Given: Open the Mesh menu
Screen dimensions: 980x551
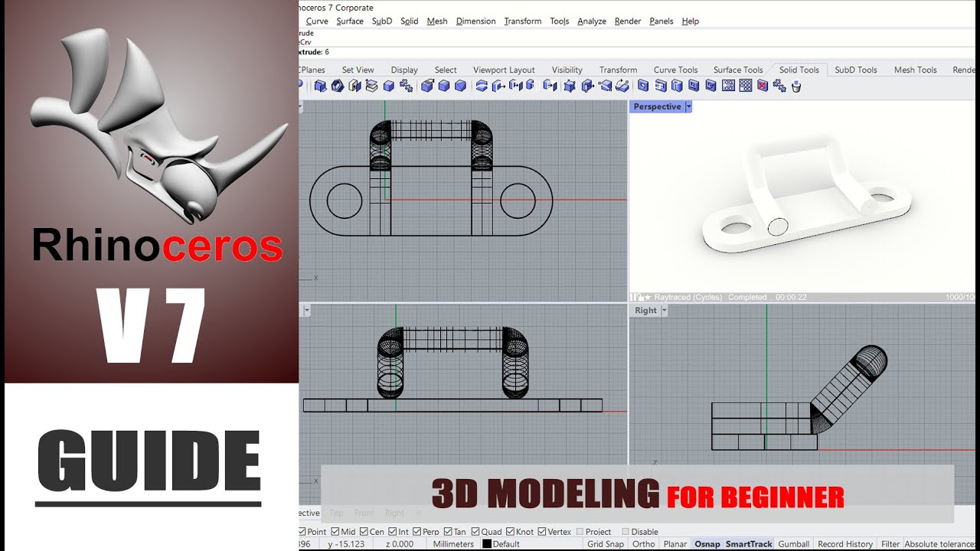Looking at the screenshot, I should tap(437, 21).
